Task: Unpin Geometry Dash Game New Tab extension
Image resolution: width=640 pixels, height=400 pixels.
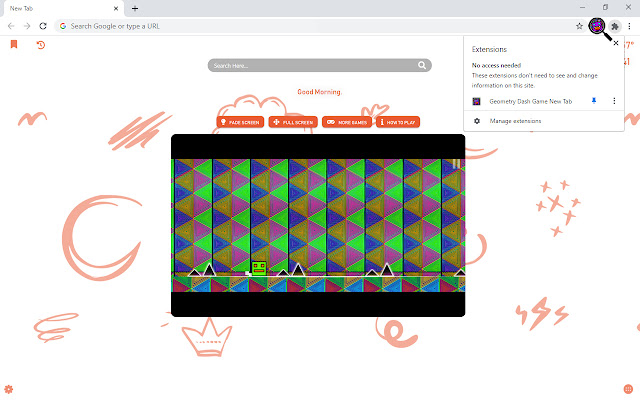Action: (x=594, y=101)
